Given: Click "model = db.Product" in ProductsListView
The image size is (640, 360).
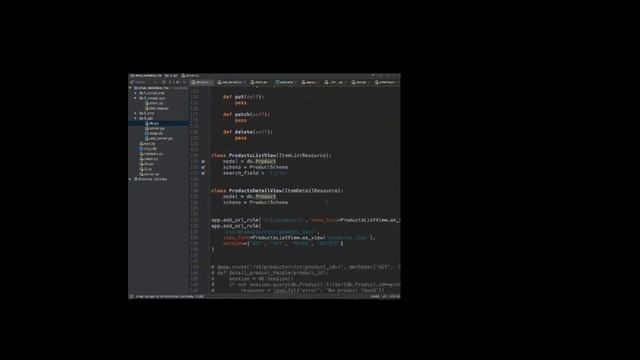Looking at the screenshot, I should (249, 162).
